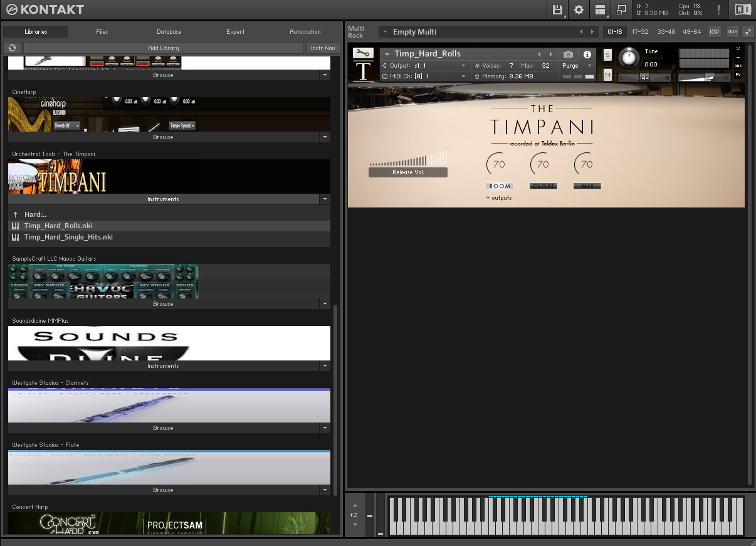Toggle the PV button on instrument
The image size is (756, 546).
[x=738, y=75]
